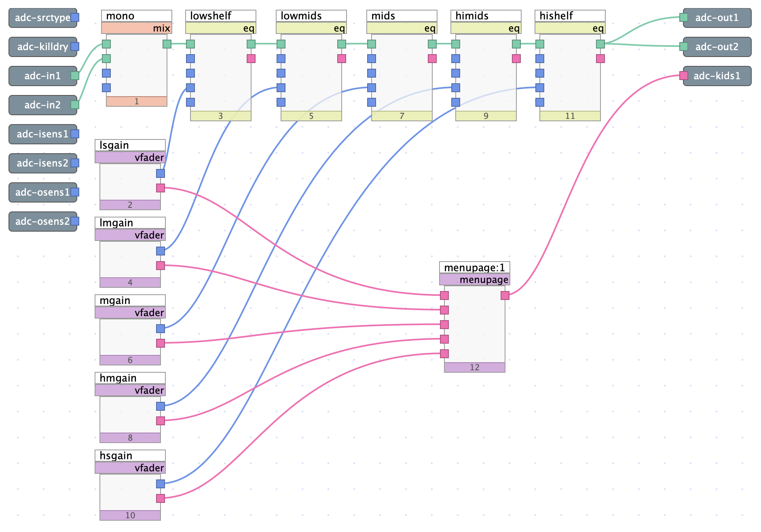Click the adc-out1 terminal

point(717,18)
